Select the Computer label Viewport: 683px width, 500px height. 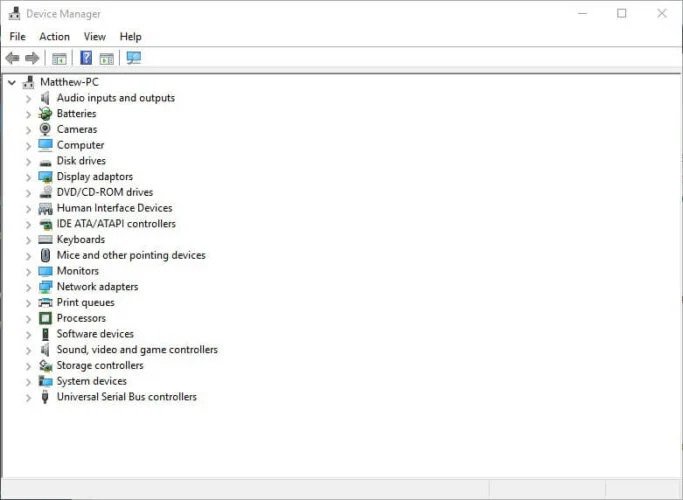(x=81, y=145)
